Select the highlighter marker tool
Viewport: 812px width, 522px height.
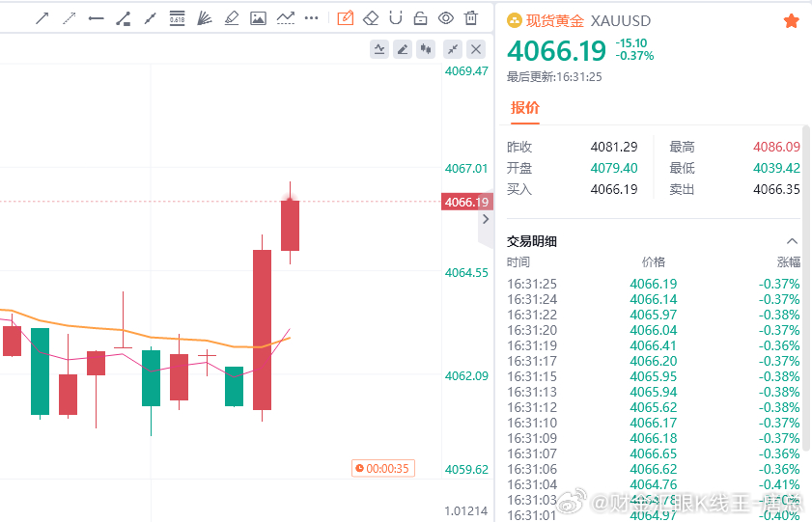232,18
